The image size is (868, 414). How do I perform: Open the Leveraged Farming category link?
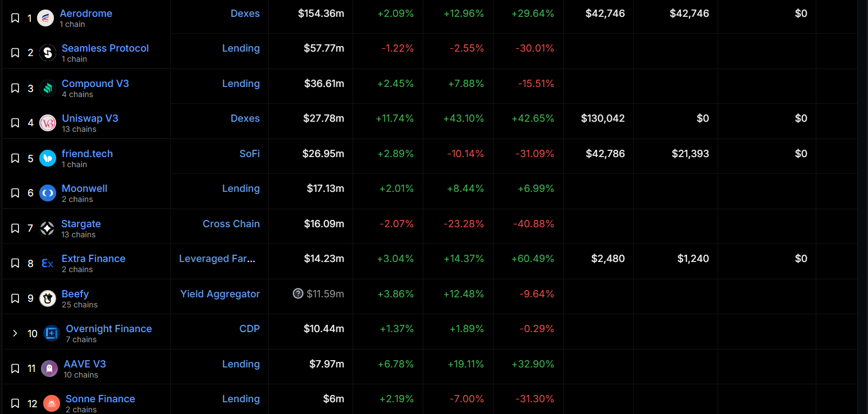click(x=217, y=259)
